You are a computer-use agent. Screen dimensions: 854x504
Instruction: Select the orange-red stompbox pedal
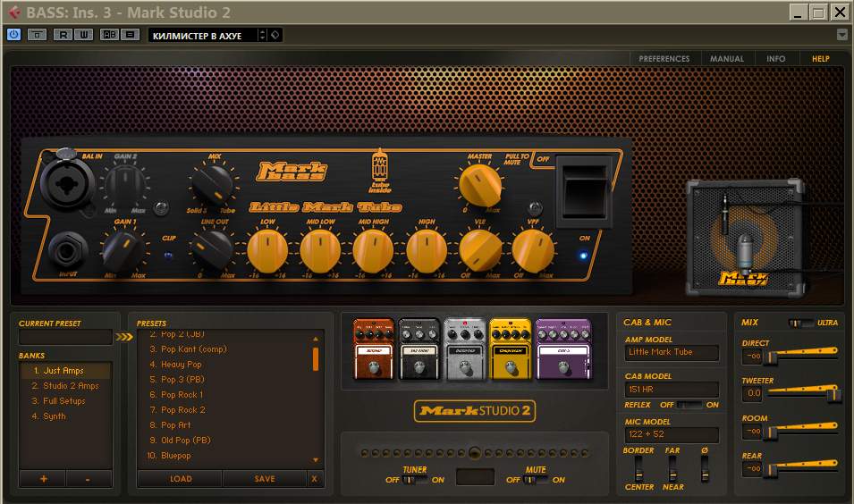(374, 349)
